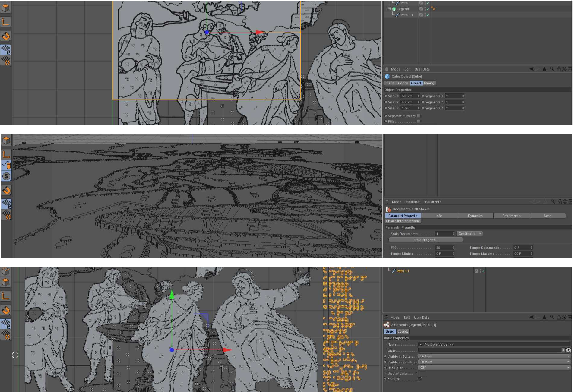Enable the Separate Surfaces checkbox
573x392 pixels.
(419, 116)
